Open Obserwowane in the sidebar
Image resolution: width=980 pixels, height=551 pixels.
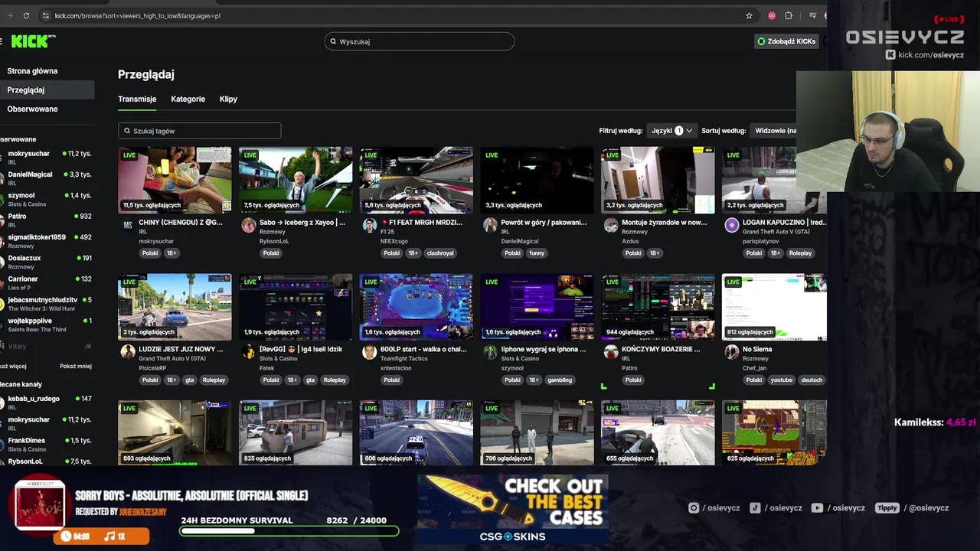tap(32, 109)
